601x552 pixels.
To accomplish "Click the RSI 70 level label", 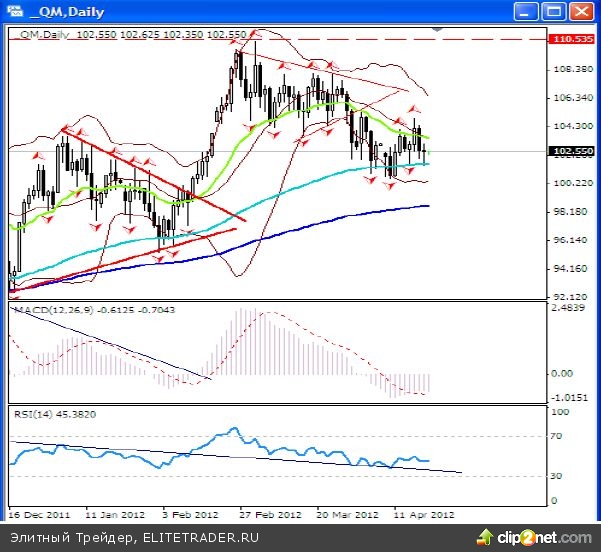I will [x=557, y=437].
